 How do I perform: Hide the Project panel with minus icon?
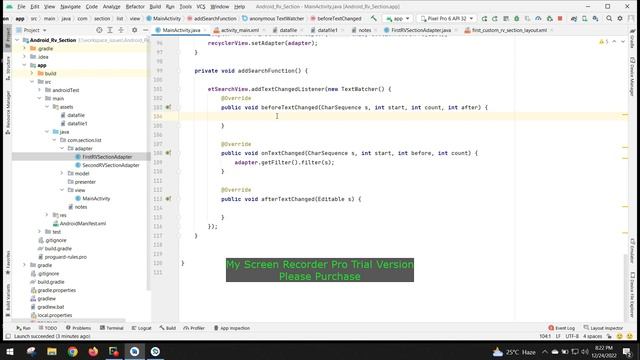(145, 30)
